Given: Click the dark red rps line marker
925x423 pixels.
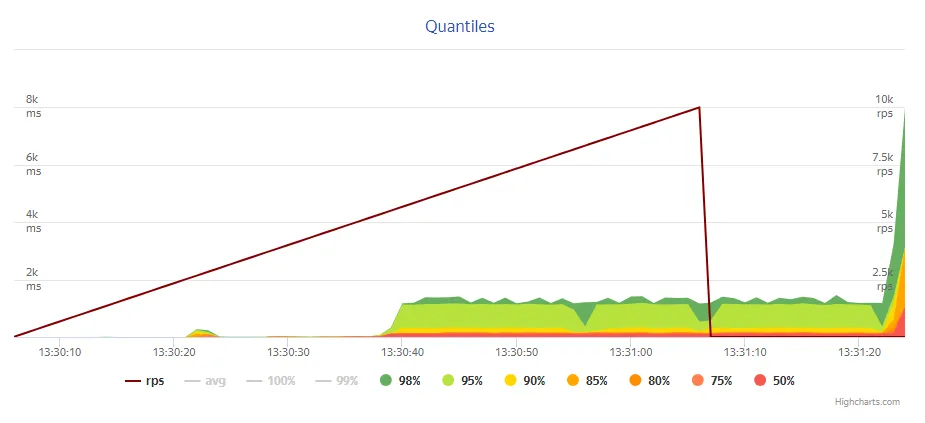Looking at the screenshot, I should click(x=132, y=380).
